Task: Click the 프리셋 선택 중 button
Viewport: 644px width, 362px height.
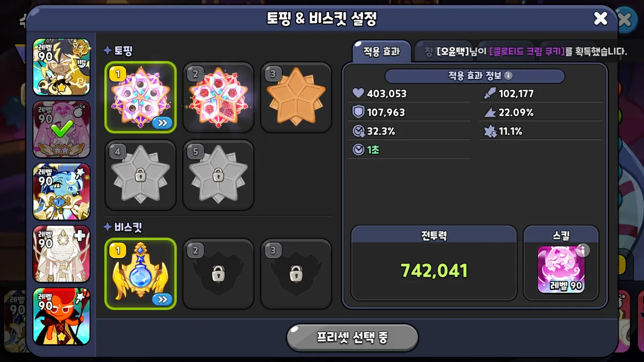Action: click(352, 337)
